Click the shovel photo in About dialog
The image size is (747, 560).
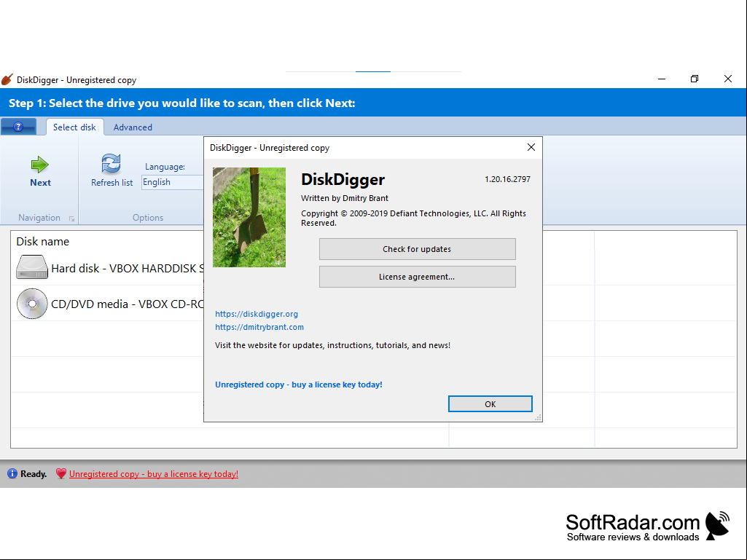click(x=249, y=217)
